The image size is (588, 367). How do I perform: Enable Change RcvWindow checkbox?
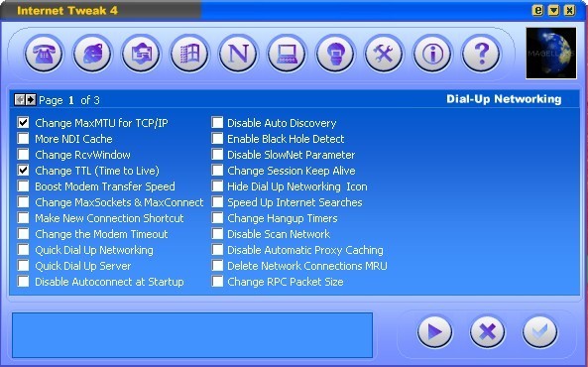pos(23,154)
